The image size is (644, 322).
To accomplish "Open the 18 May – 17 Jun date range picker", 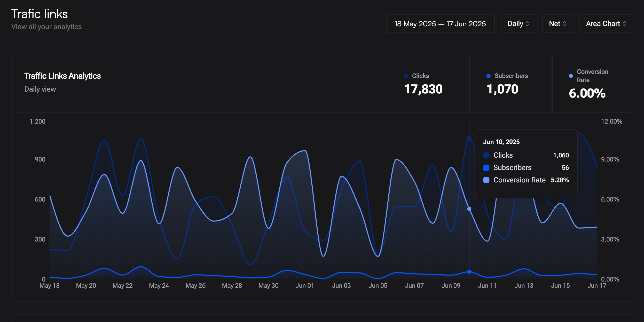I will 440,24.
